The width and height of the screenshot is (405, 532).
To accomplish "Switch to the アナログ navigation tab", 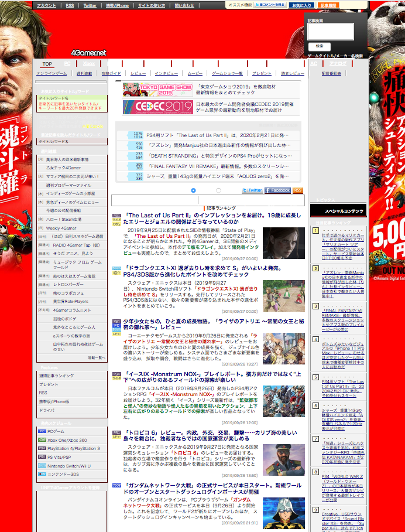I will (x=338, y=64).
